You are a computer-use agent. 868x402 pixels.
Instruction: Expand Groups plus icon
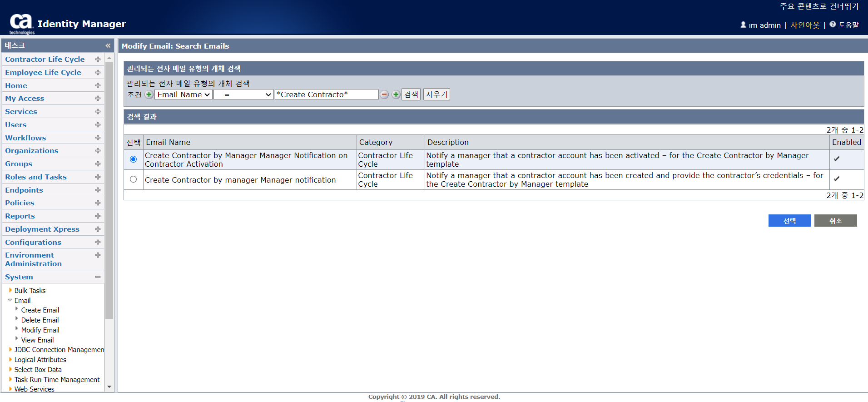tap(98, 164)
